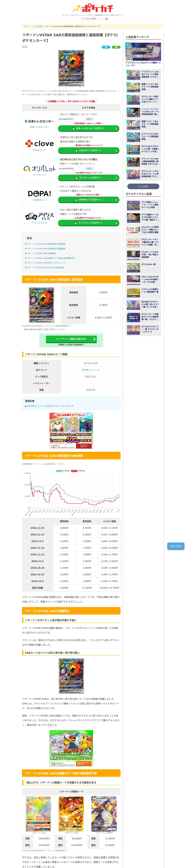Jump to リザードンVSTAR SARの買取値段と販売価格 section
The height and width of the screenshot is (868, 186).
pyautogui.click(x=45, y=244)
